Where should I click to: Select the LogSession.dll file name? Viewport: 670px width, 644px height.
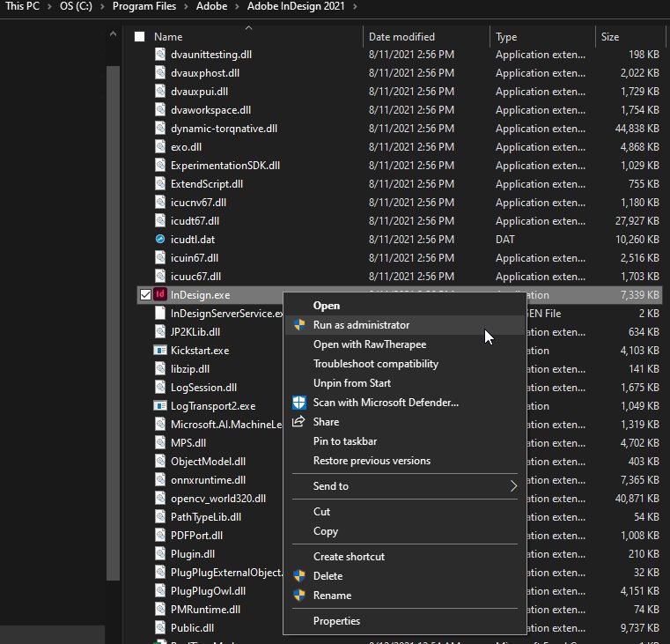pyautogui.click(x=203, y=387)
